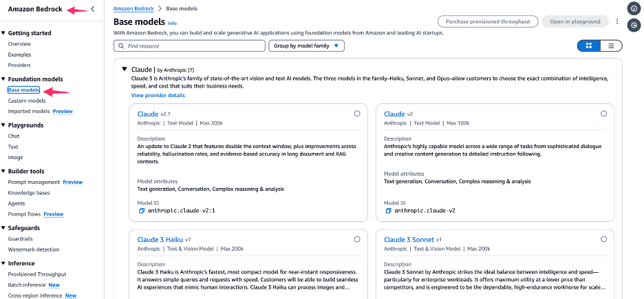Select the Claude v2 radio button
Screen dimensions: 644x299
[x=603, y=114]
